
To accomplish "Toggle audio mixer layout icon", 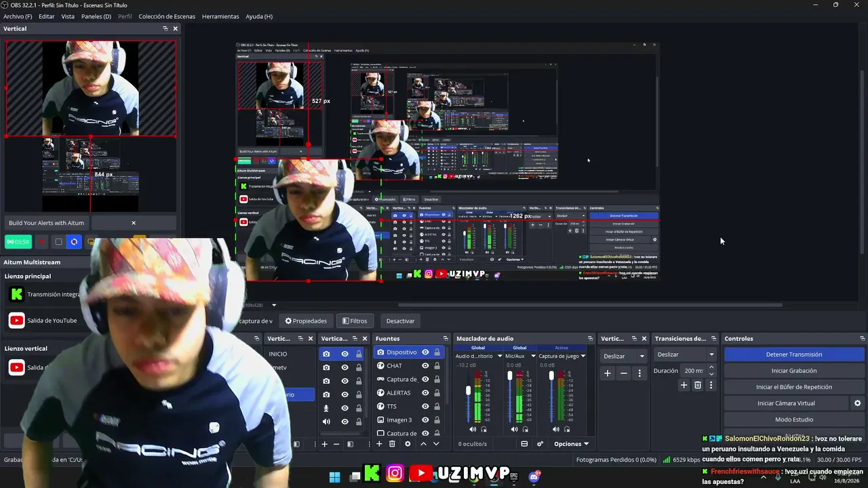I will pyautogui.click(x=524, y=444).
